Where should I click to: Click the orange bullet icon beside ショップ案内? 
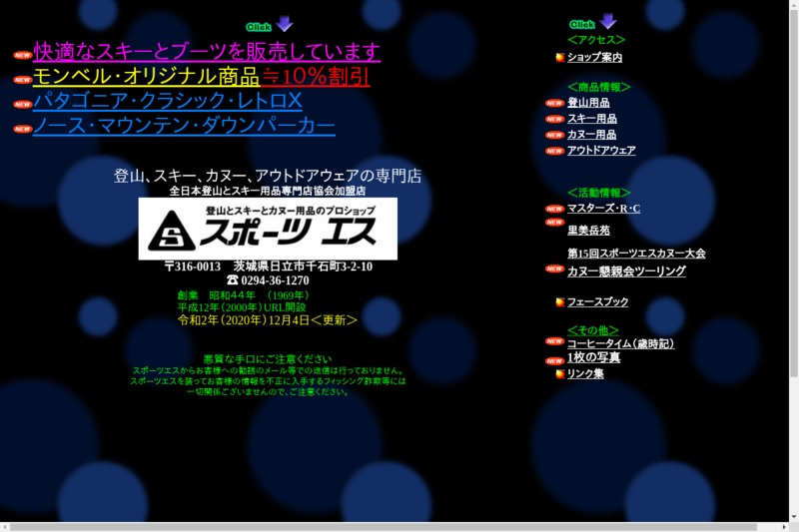coord(560,57)
